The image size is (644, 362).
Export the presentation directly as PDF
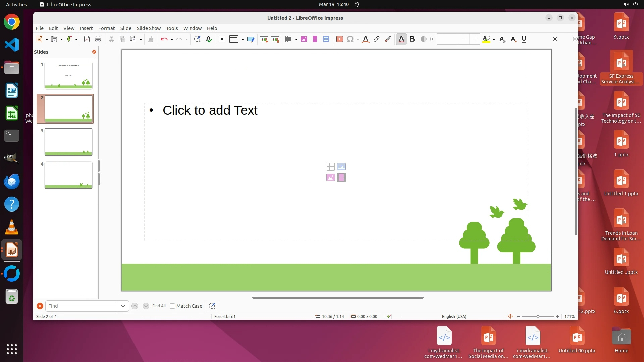click(87, 39)
